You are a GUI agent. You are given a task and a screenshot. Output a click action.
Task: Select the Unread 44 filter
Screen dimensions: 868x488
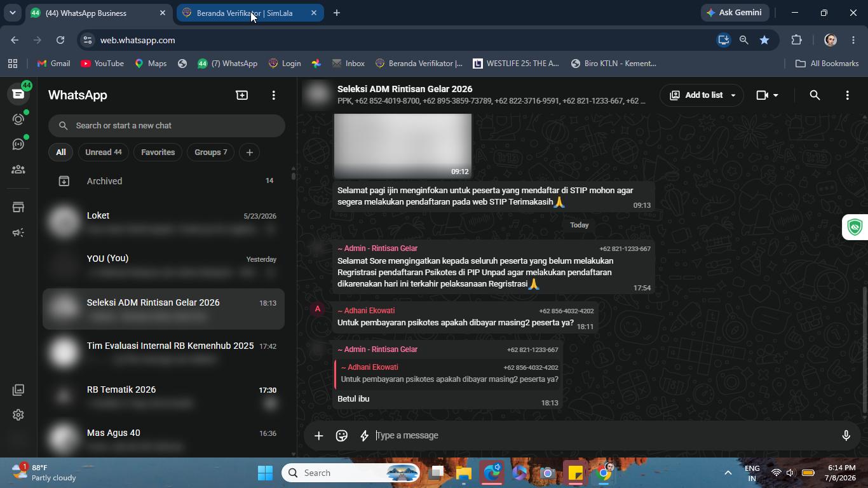click(x=103, y=152)
